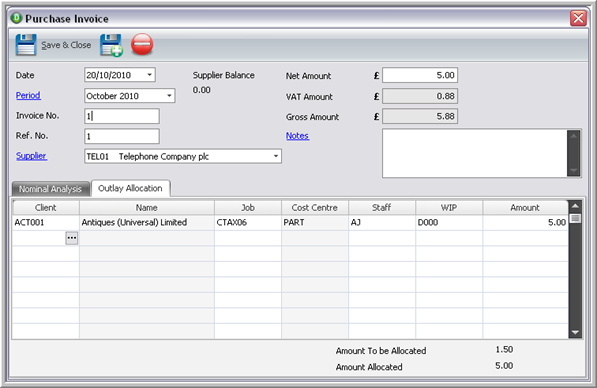
Task: Click the date text 20/10/2010
Action: click(109, 75)
